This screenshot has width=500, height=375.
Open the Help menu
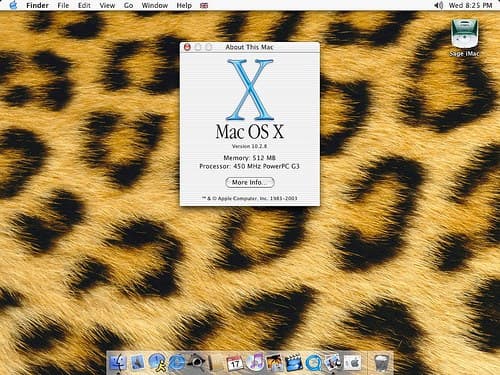click(x=184, y=5)
